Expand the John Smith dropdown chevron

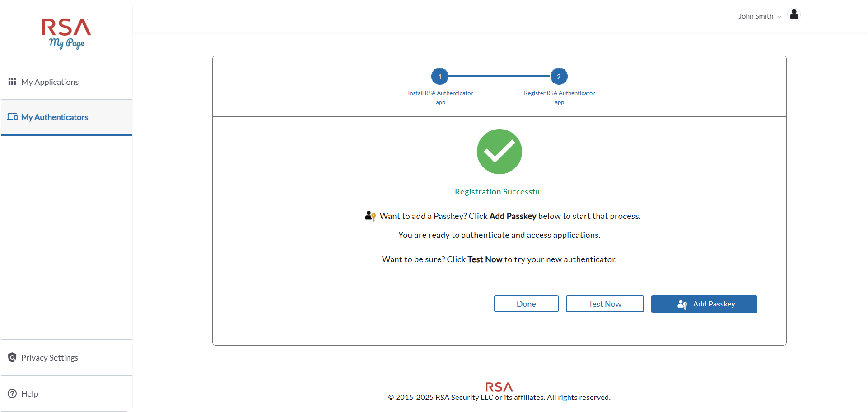(779, 17)
